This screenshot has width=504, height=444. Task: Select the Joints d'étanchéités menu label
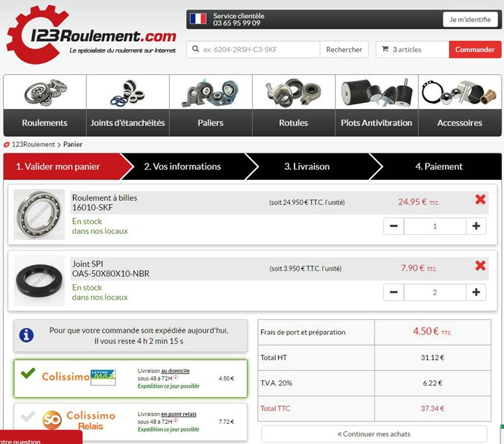(x=127, y=123)
